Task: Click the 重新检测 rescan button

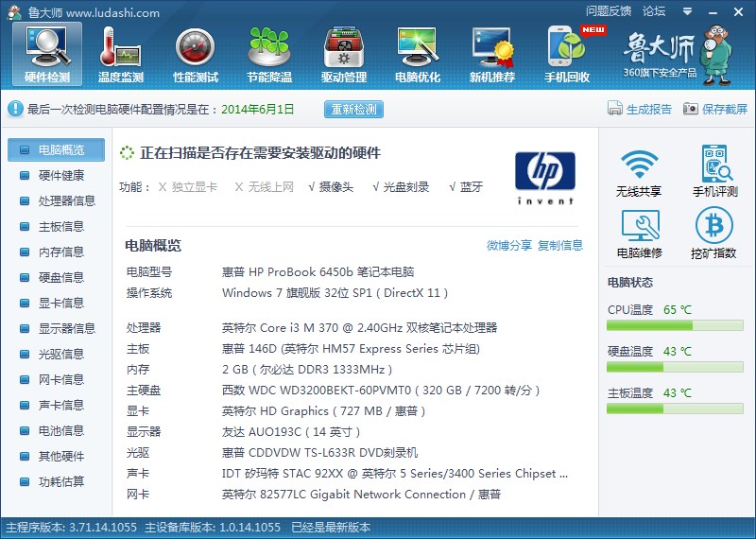Action: pyautogui.click(x=353, y=109)
